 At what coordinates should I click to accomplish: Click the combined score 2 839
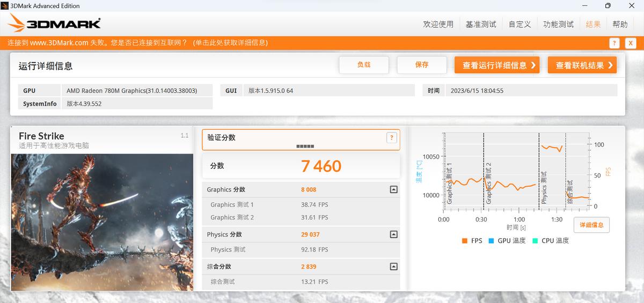(x=309, y=267)
